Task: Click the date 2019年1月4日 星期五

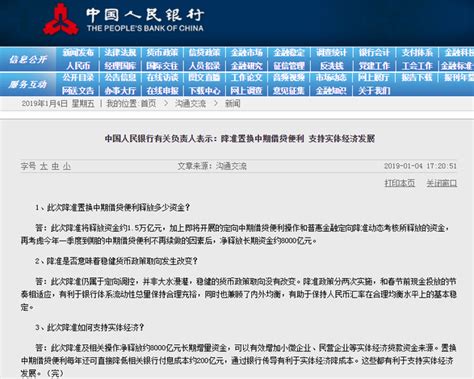Action: click(x=58, y=104)
